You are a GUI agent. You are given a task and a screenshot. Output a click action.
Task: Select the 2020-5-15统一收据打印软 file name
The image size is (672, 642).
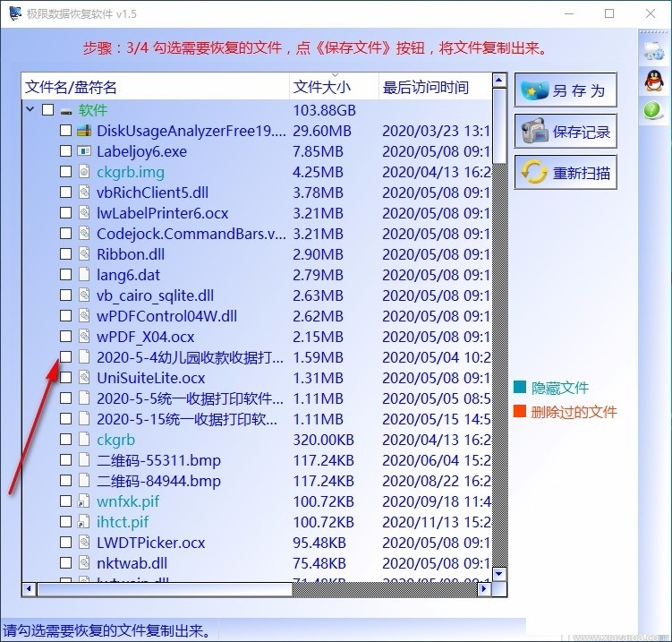(187, 419)
